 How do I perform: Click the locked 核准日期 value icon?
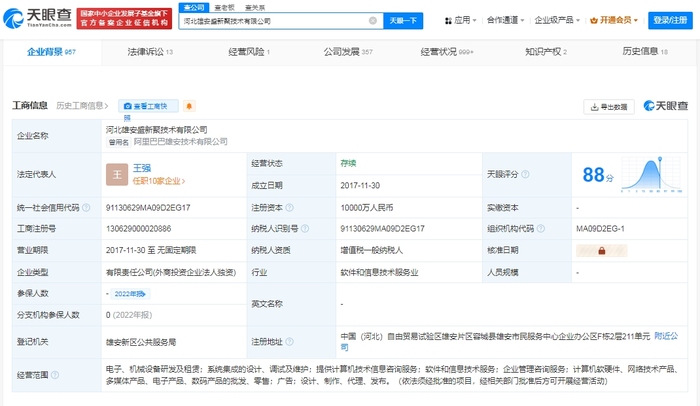(601, 251)
